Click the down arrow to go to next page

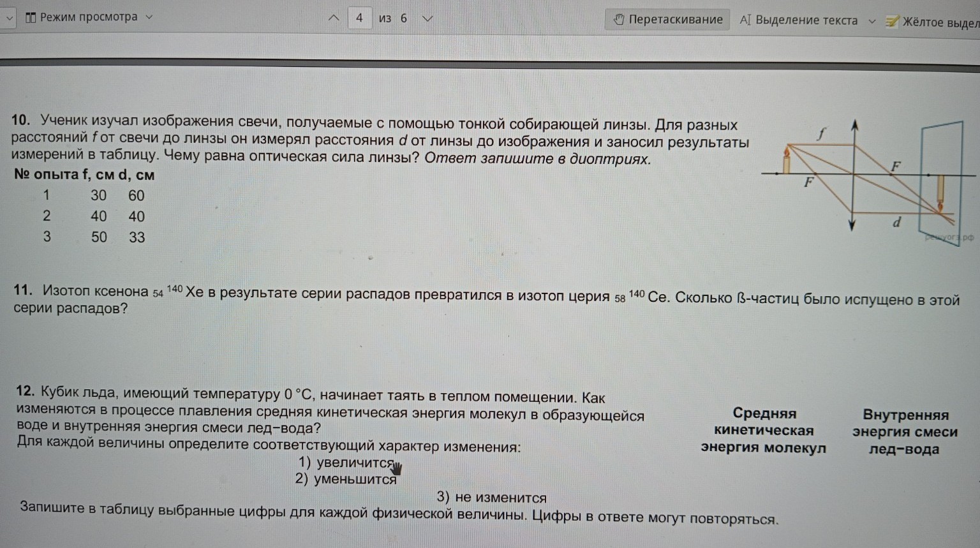pyautogui.click(x=427, y=18)
